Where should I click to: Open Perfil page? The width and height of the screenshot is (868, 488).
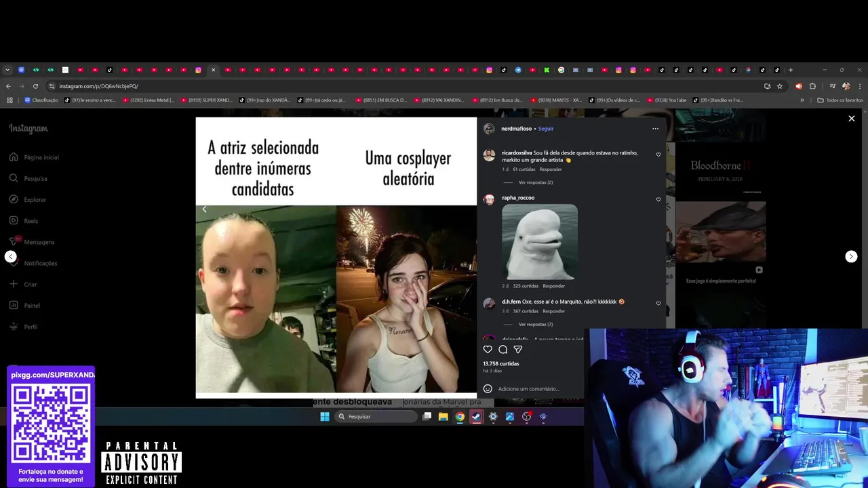point(23,327)
